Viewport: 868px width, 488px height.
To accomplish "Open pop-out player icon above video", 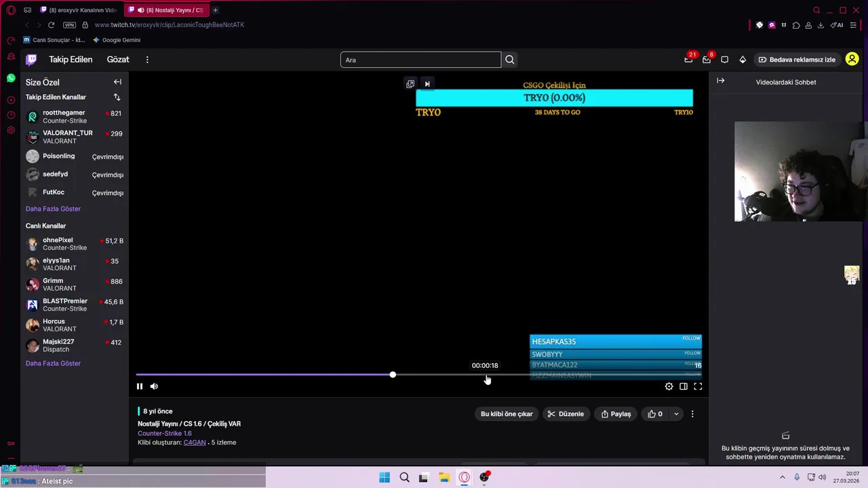I will coord(410,84).
